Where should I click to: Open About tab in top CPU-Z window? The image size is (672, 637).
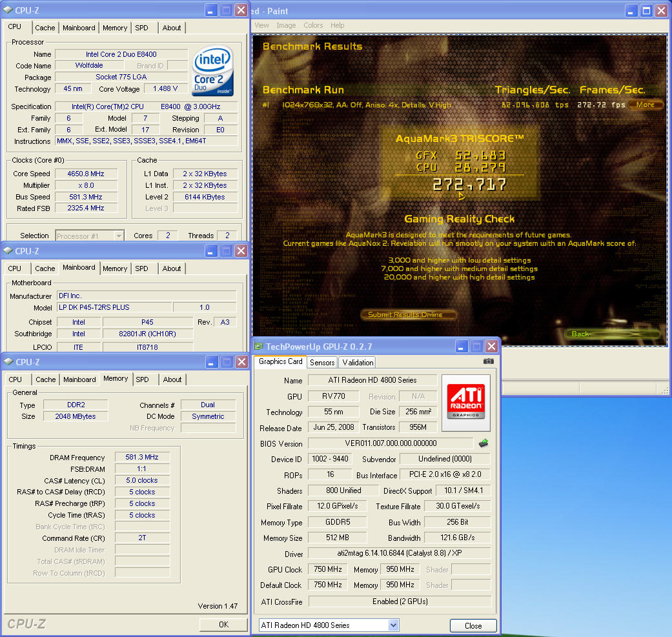click(172, 28)
